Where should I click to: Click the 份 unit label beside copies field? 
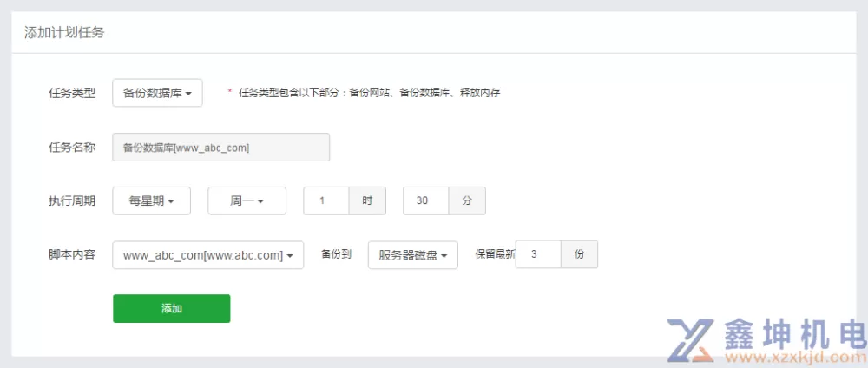[580, 254]
